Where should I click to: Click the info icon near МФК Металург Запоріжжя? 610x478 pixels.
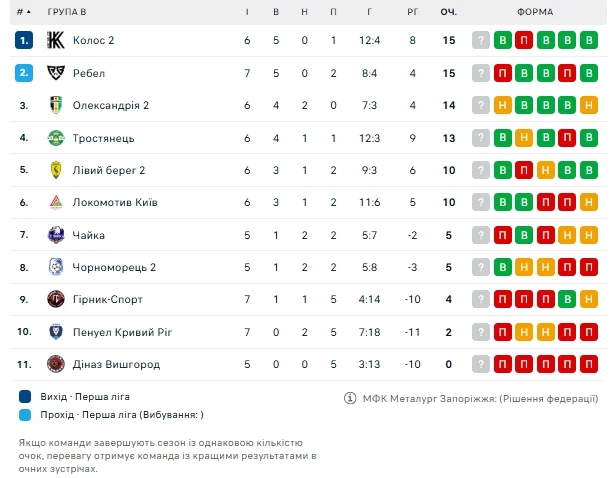click(x=349, y=397)
